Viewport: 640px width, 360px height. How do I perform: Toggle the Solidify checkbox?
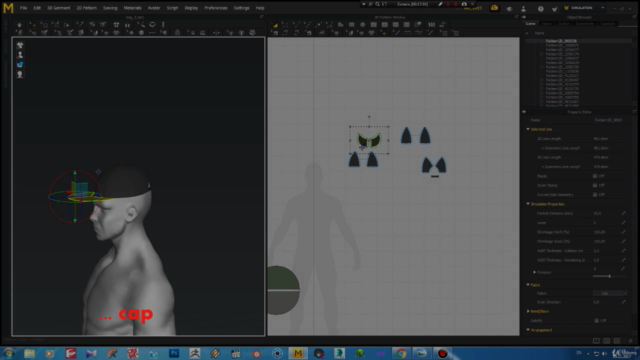596,321
